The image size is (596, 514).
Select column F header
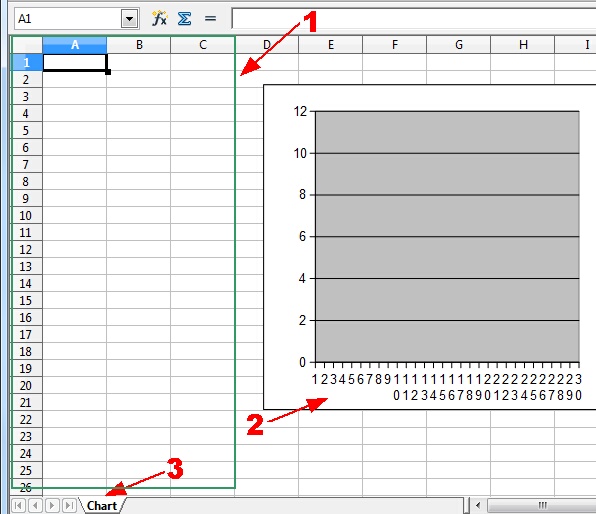pyautogui.click(x=395, y=45)
